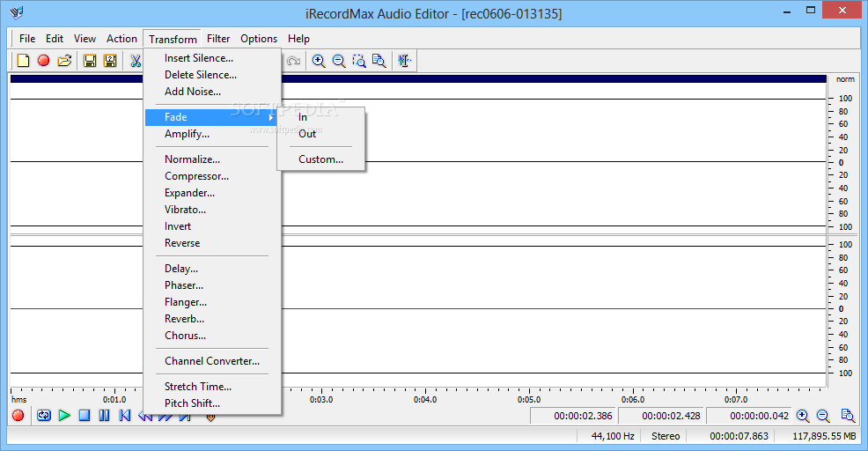Pause playback with the pause button
Screen dimensions: 868x451
tap(104, 415)
